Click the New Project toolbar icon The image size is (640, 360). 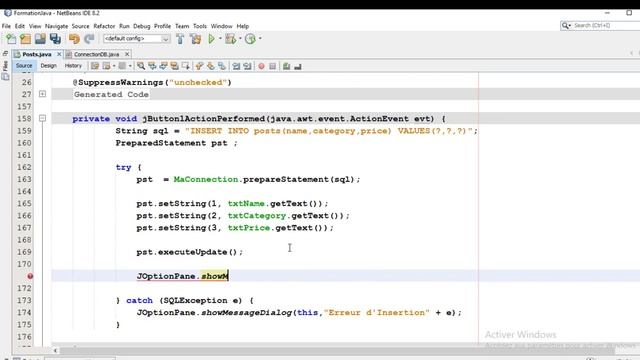(x=25, y=39)
